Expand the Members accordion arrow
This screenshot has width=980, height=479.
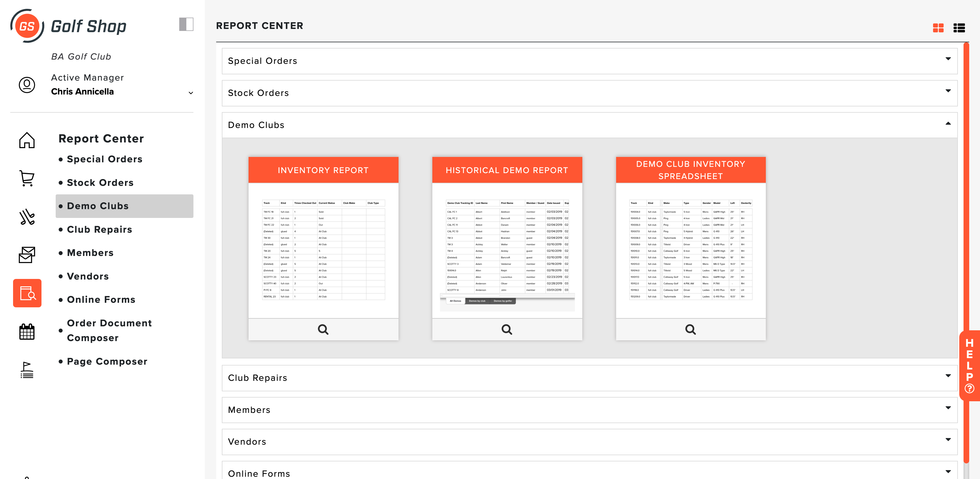point(948,408)
